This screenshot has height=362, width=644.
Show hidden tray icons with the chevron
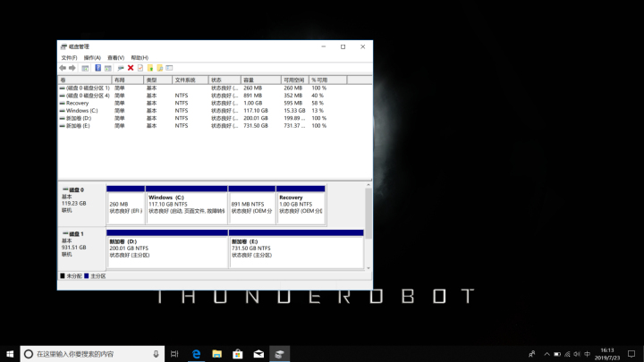pyautogui.click(x=547, y=354)
